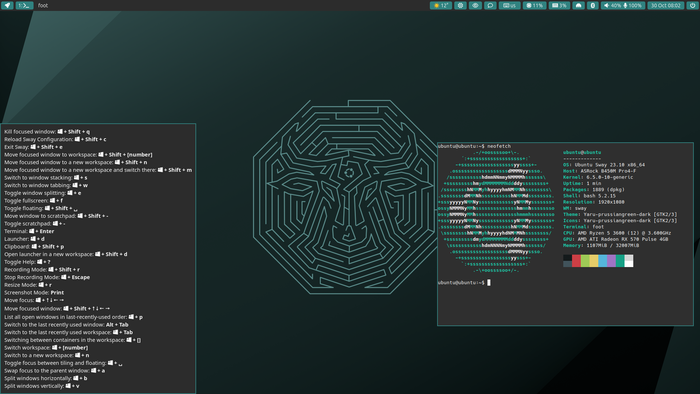Click 'Terminal: + Enter' help line
Screen dimensions: 700x394
29,231
